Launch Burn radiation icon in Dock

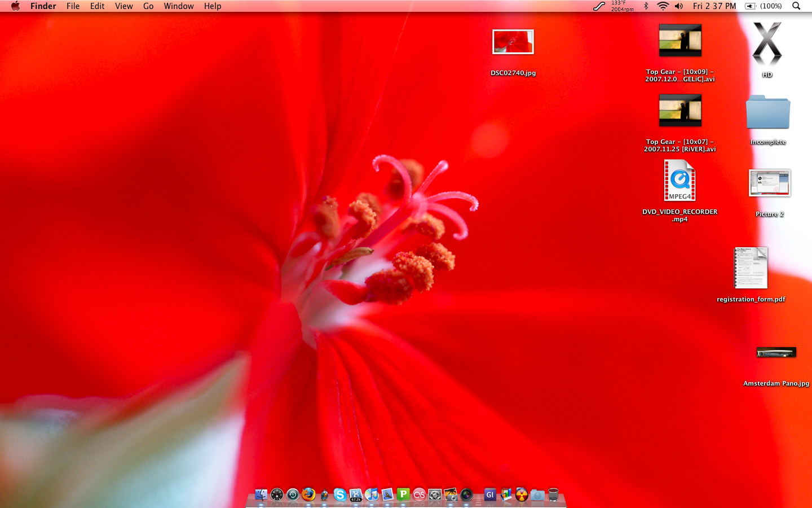522,495
